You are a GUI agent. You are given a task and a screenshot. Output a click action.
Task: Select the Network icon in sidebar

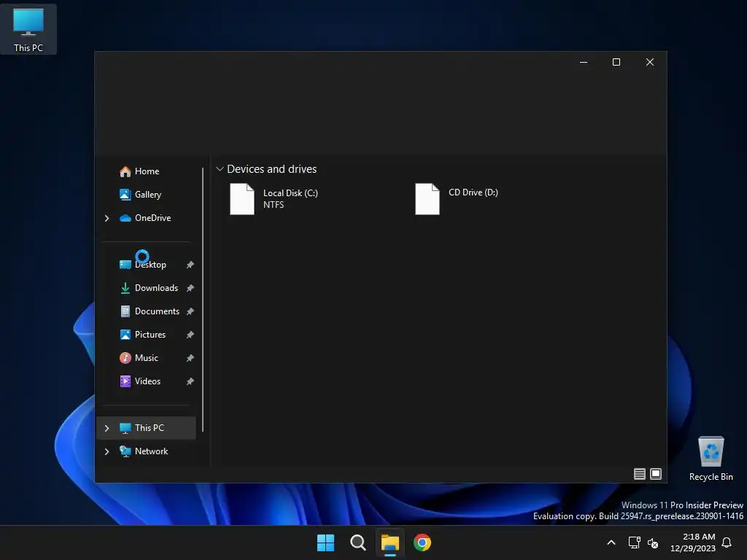(125, 451)
